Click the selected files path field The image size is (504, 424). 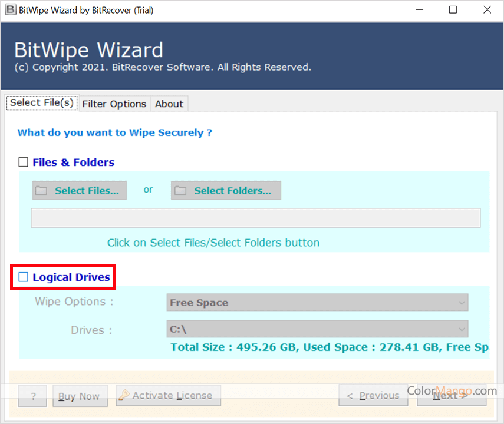coord(256,218)
